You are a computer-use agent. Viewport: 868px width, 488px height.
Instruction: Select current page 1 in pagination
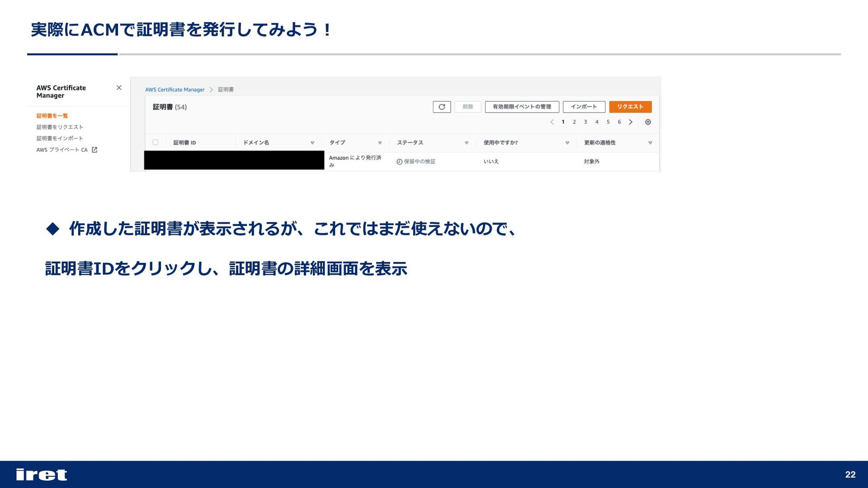pyautogui.click(x=563, y=122)
